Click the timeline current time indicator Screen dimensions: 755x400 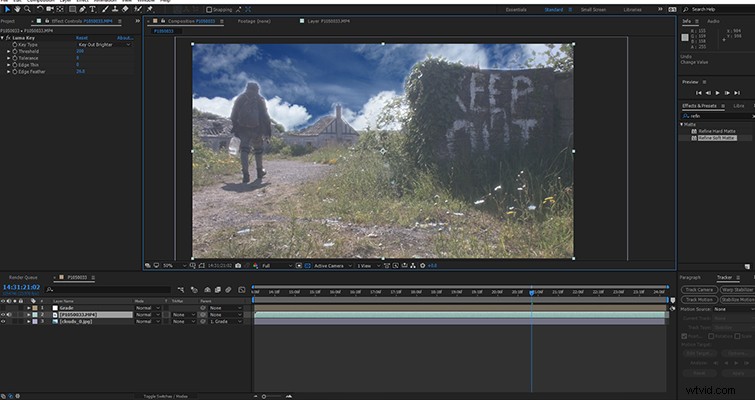(532, 292)
